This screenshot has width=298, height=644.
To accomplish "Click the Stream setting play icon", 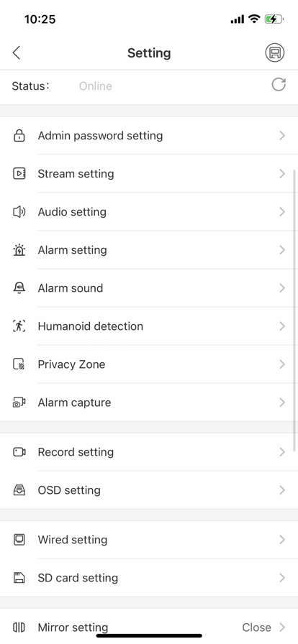I will (x=19, y=174).
